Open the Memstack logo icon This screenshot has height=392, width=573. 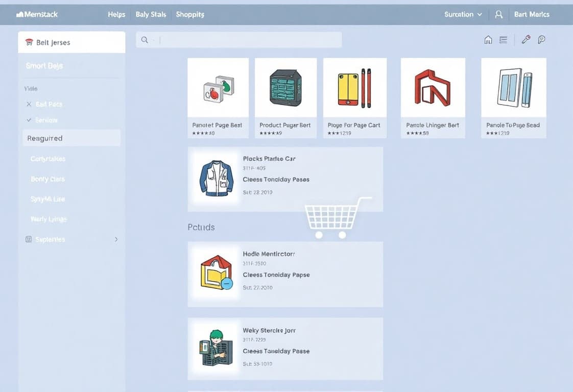20,14
